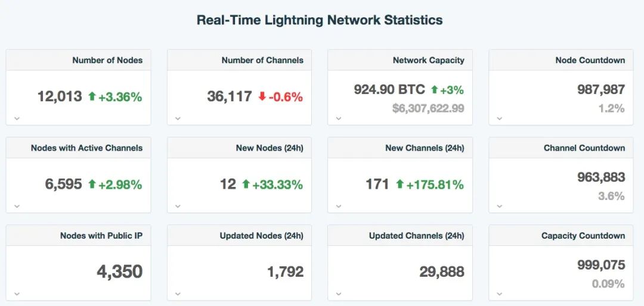The image size is (644, 306).
Task: Click green up arrow in New Channels (24h)
Action: (400, 184)
